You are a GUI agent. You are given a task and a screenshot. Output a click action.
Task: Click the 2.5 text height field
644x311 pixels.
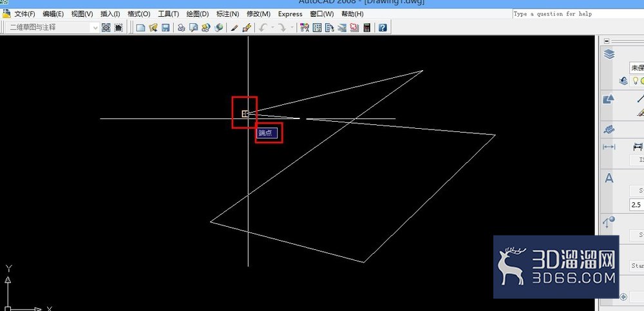pyautogui.click(x=637, y=205)
